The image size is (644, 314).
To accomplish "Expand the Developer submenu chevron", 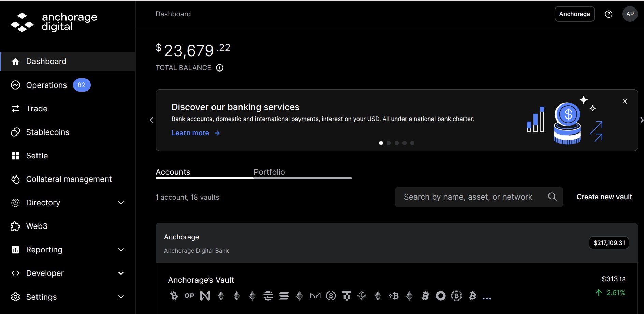I will click(x=121, y=273).
